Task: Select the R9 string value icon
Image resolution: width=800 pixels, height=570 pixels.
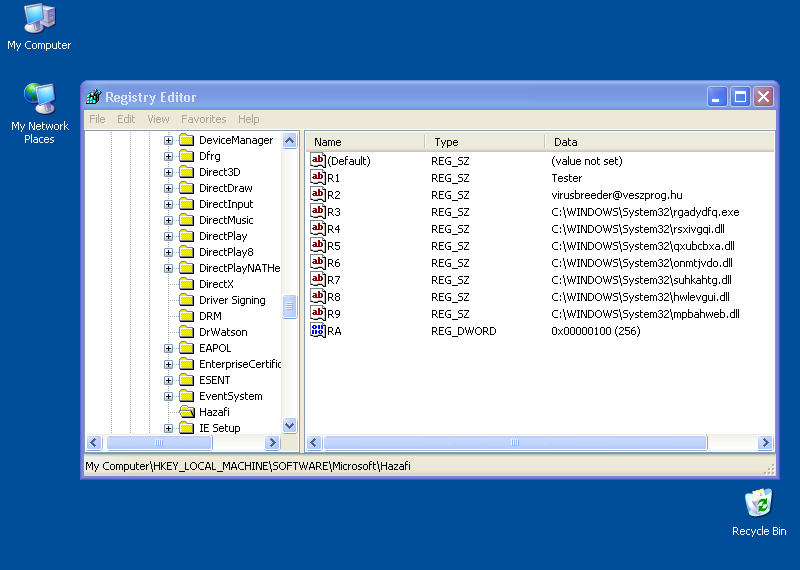Action: pyautogui.click(x=317, y=314)
